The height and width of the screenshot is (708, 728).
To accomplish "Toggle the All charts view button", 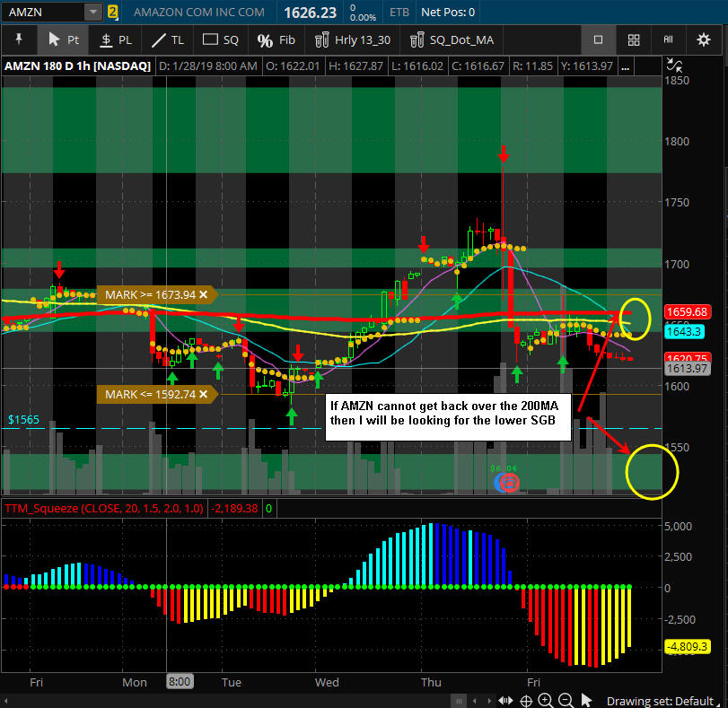I will 668,39.
